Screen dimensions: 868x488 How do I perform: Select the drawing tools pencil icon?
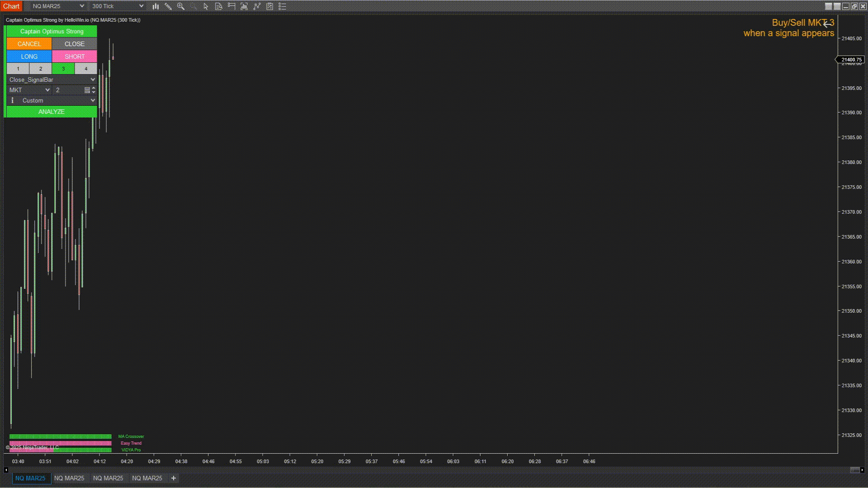pos(168,6)
